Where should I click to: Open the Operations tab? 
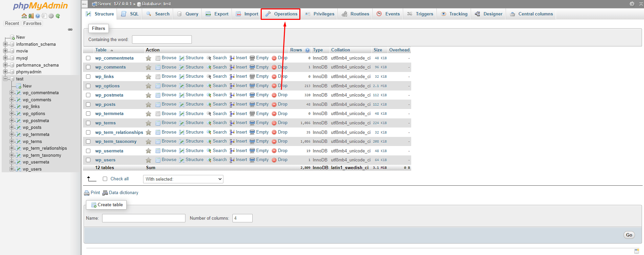pyautogui.click(x=281, y=14)
